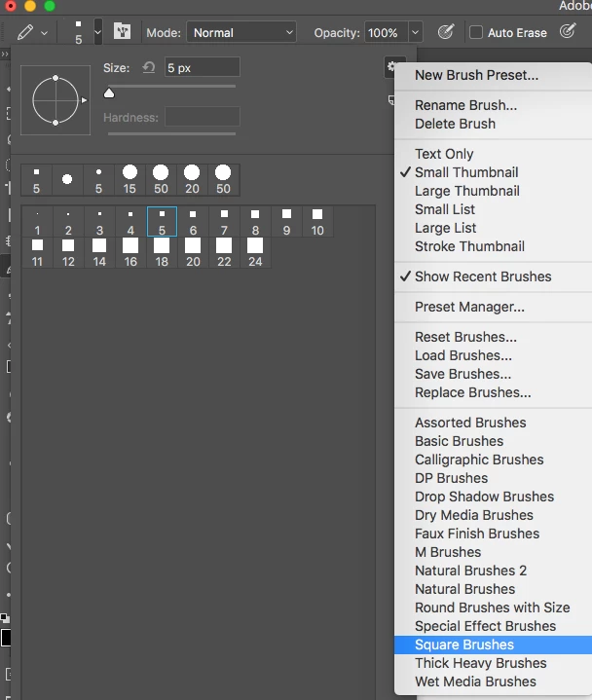Image resolution: width=592 pixels, height=700 pixels.
Task: Load the Calligraphic Brushes set
Action: 493,460
